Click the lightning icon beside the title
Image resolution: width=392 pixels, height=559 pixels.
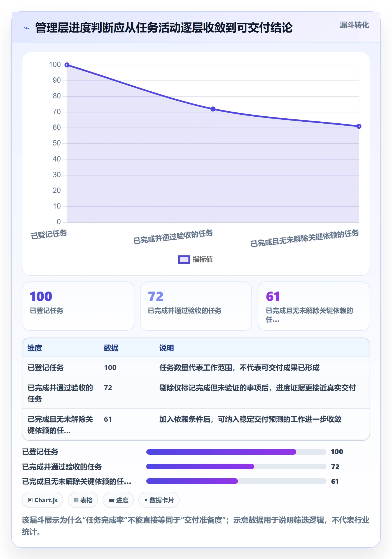click(27, 28)
